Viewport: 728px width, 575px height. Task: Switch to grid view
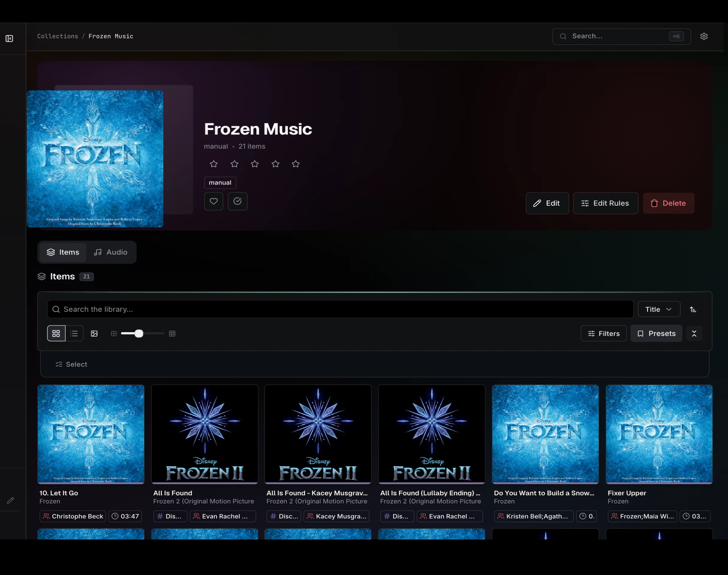[x=56, y=333]
